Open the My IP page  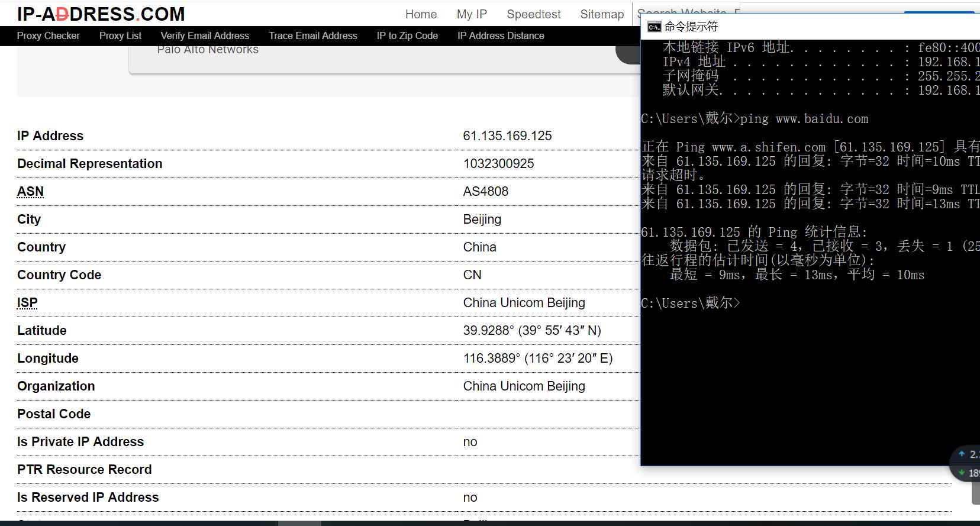pyautogui.click(x=472, y=14)
